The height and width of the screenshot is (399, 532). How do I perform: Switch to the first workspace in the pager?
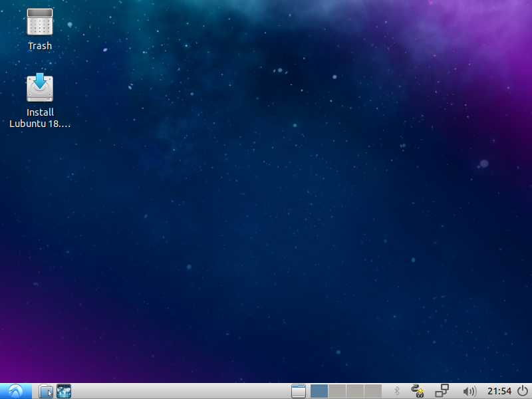tap(319, 391)
